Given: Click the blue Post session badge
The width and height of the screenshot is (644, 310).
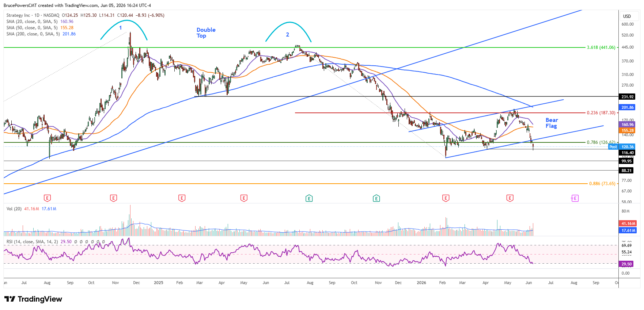Looking at the screenshot, I should click(x=613, y=147).
